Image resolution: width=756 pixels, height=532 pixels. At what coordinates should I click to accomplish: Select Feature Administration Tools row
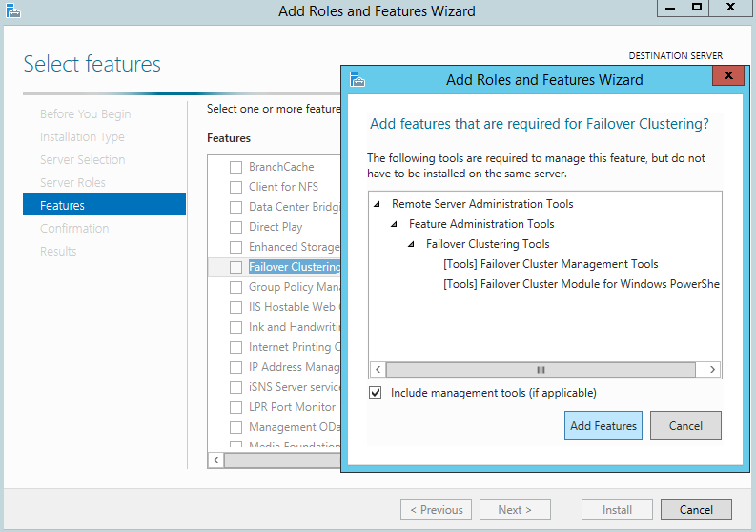point(481,224)
